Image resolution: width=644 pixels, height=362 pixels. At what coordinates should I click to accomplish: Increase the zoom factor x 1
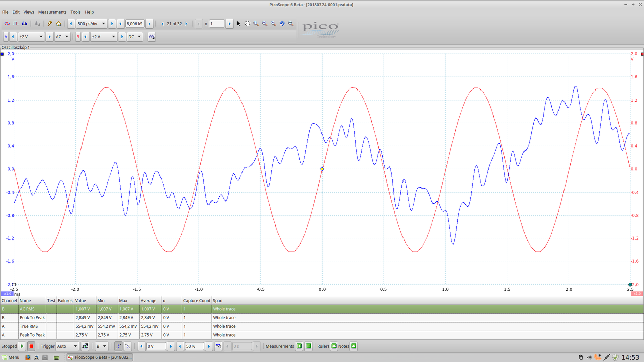click(229, 24)
